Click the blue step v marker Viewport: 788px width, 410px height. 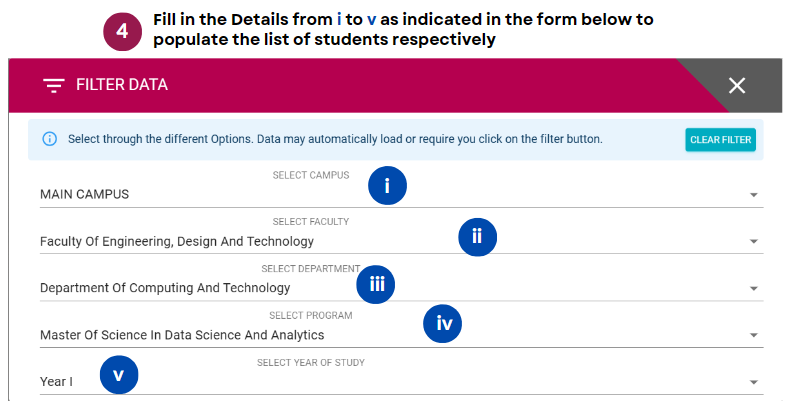coord(119,375)
